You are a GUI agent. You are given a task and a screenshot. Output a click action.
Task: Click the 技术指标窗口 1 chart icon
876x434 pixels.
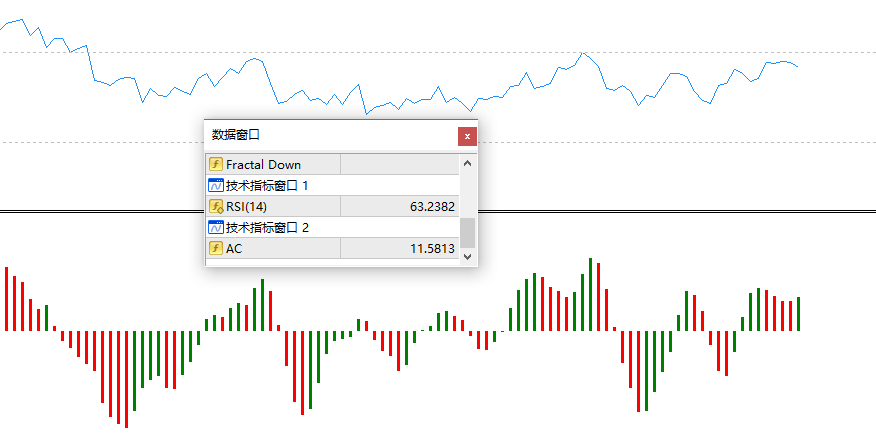tap(215, 185)
